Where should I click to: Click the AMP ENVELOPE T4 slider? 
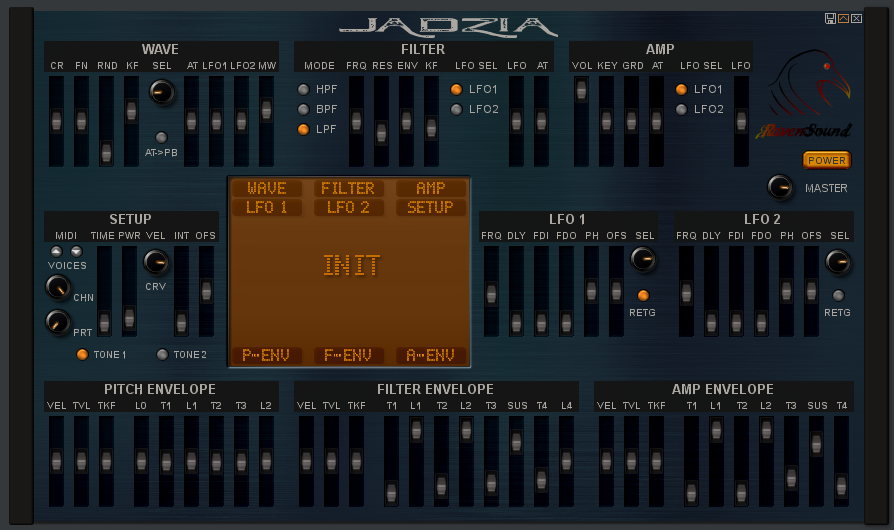pos(842,461)
